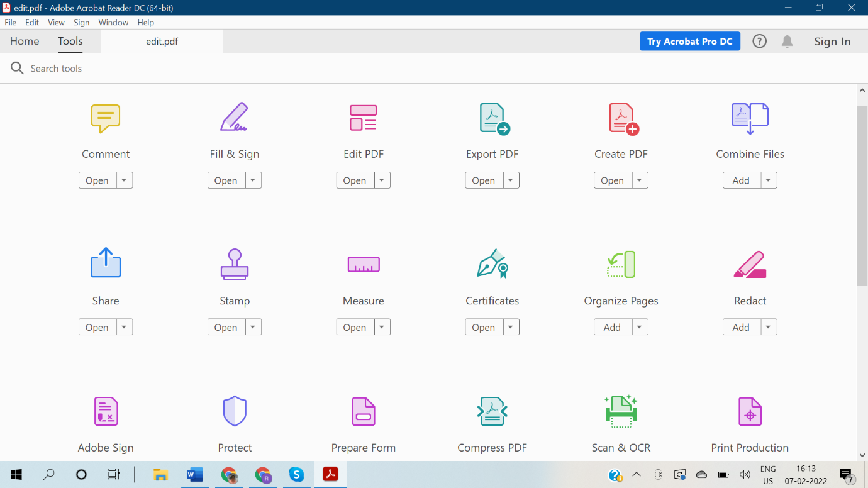
Task: Click Open button under Export PDF
Action: pos(484,180)
